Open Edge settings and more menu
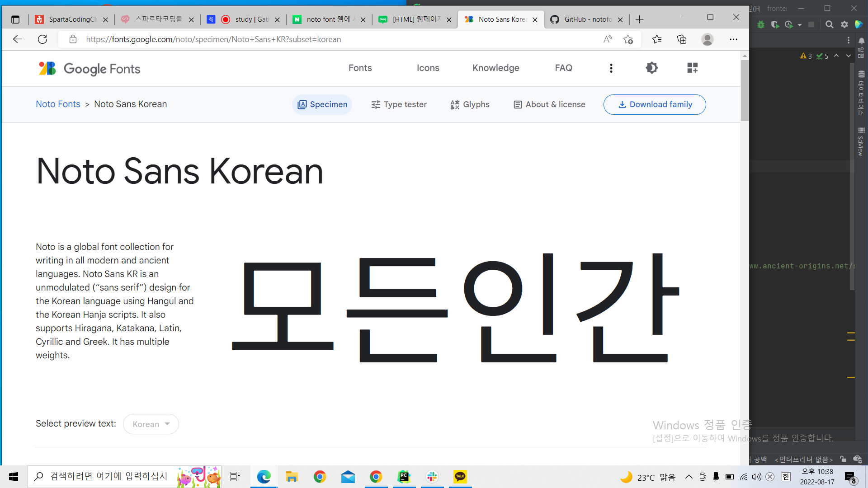This screenshot has height=488, width=868. pyautogui.click(x=733, y=39)
